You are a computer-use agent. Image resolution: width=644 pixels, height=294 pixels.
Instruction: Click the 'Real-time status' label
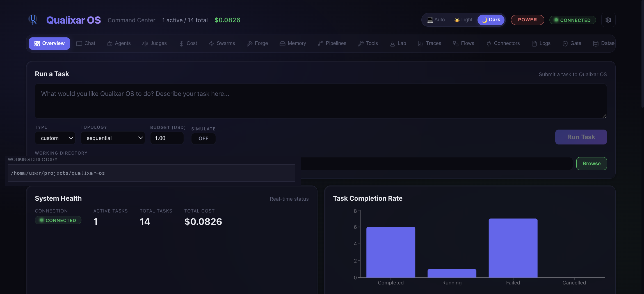pos(289,199)
